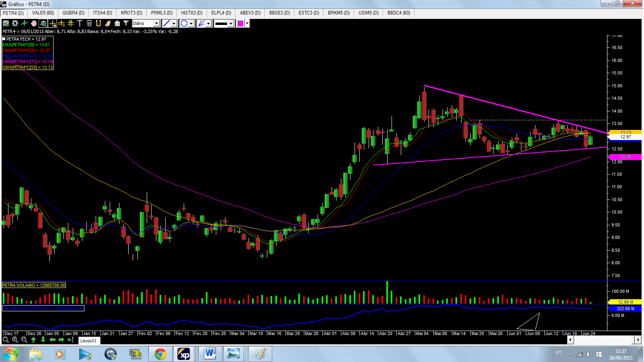Click the magnifier reset zoom icon

pyautogui.click(x=6, y=340)
